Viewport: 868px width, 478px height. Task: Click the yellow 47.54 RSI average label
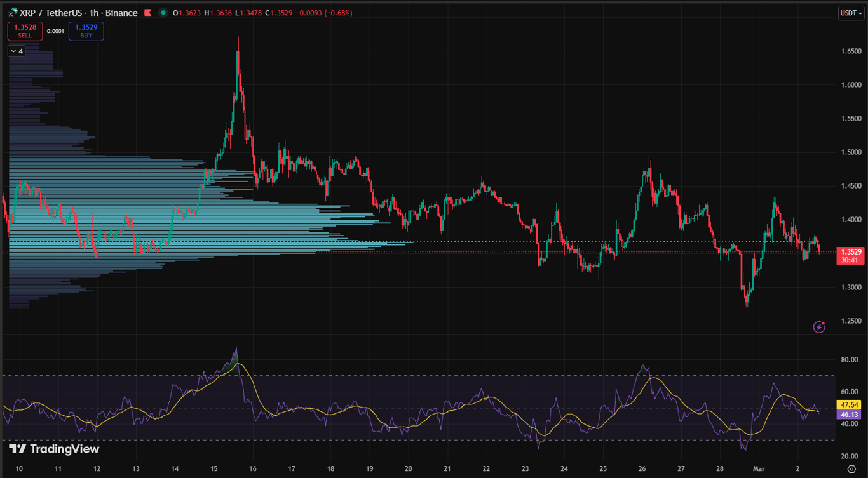coord(850,405)
